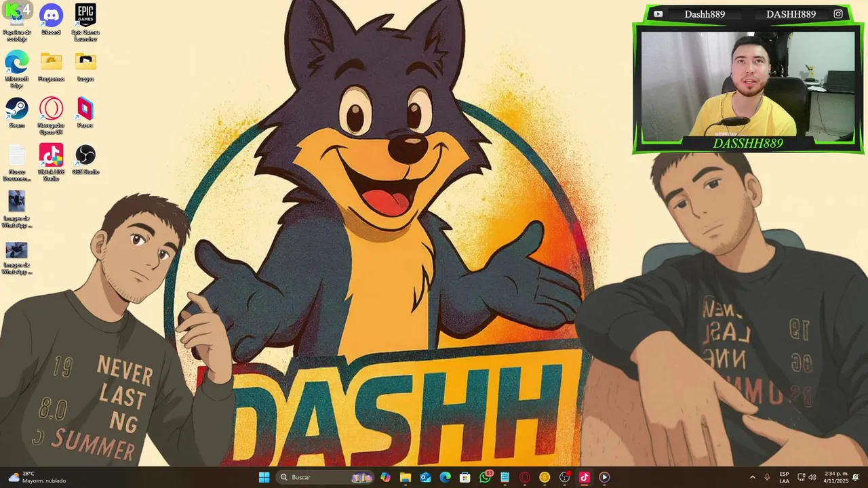Open the Nuevo Documento text file
This screenshot has height=488, width=868.
tap(17, 163)
